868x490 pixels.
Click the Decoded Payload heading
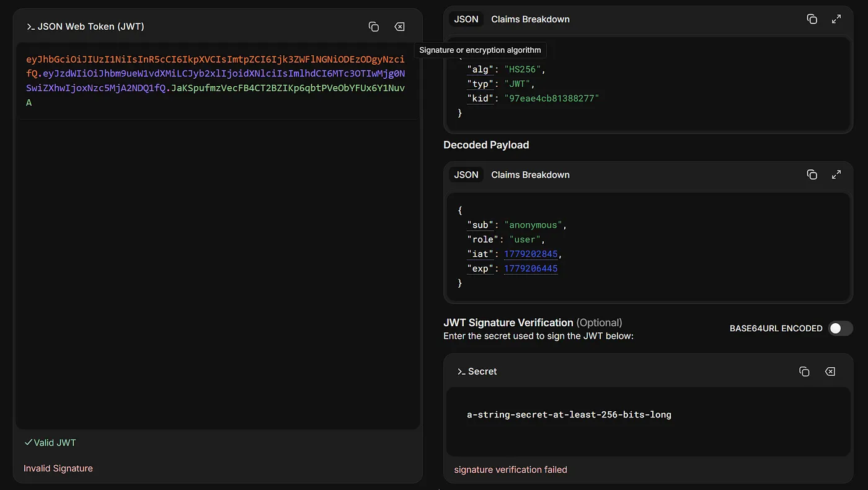pos(486,145)
